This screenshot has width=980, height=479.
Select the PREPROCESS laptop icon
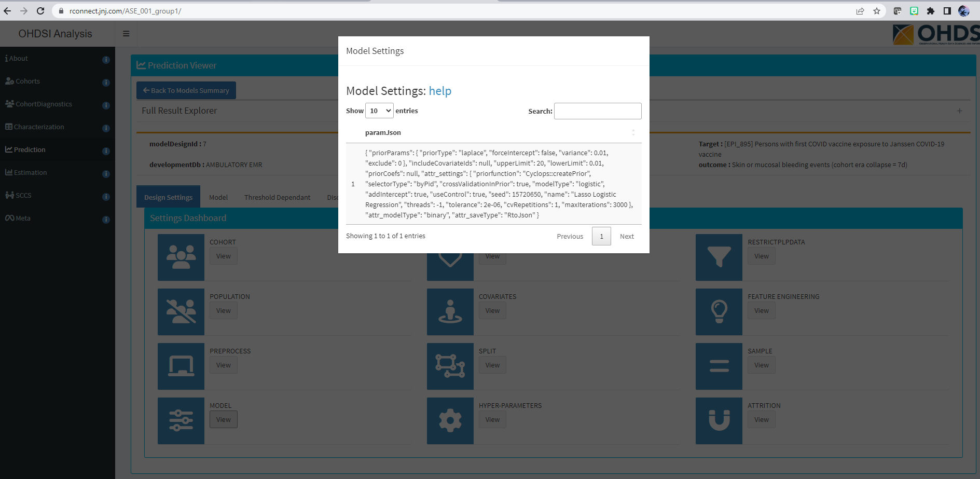(x=181, y=366)
